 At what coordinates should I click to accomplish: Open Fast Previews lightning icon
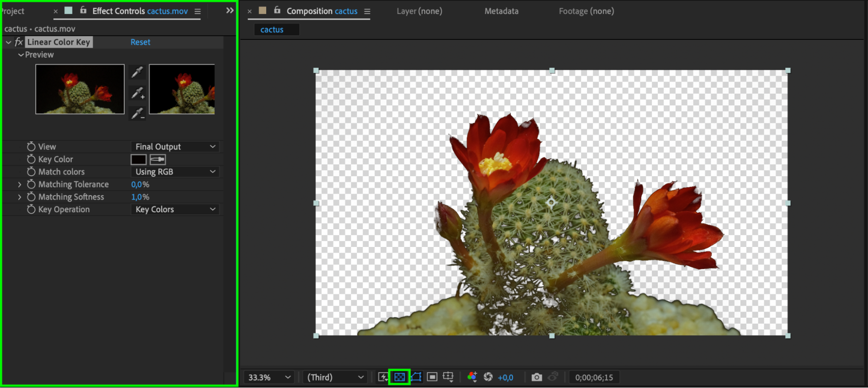[x=383, y=377]
